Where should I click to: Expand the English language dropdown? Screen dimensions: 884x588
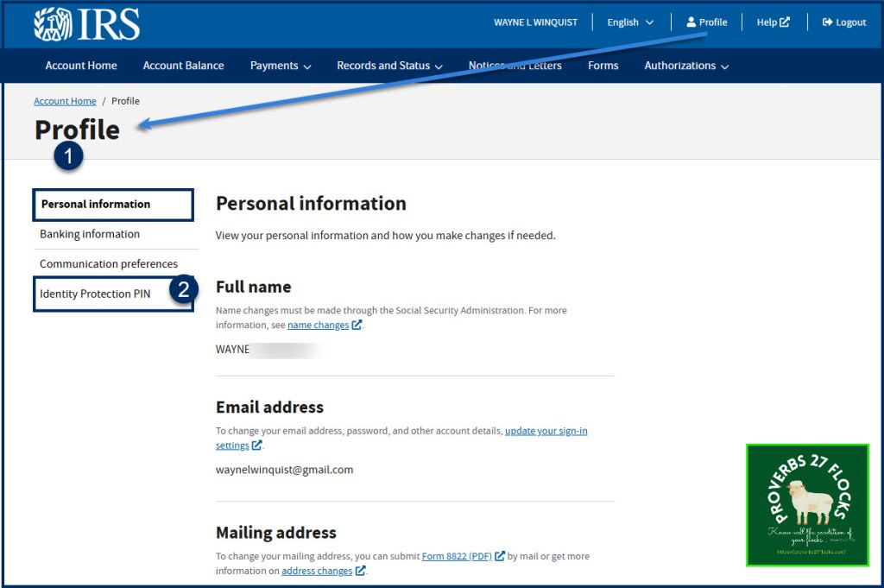(630, 22)
